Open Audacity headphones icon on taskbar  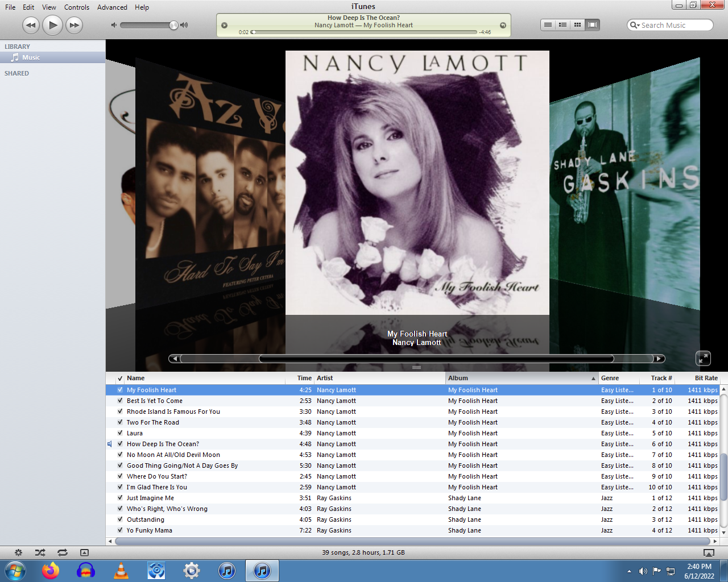pos(86,571)
